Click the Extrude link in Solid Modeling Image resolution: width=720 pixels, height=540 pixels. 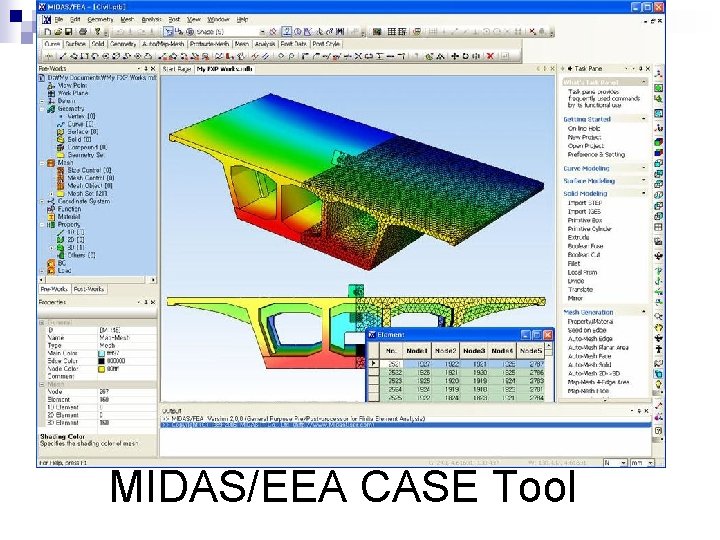pos(578,237)
